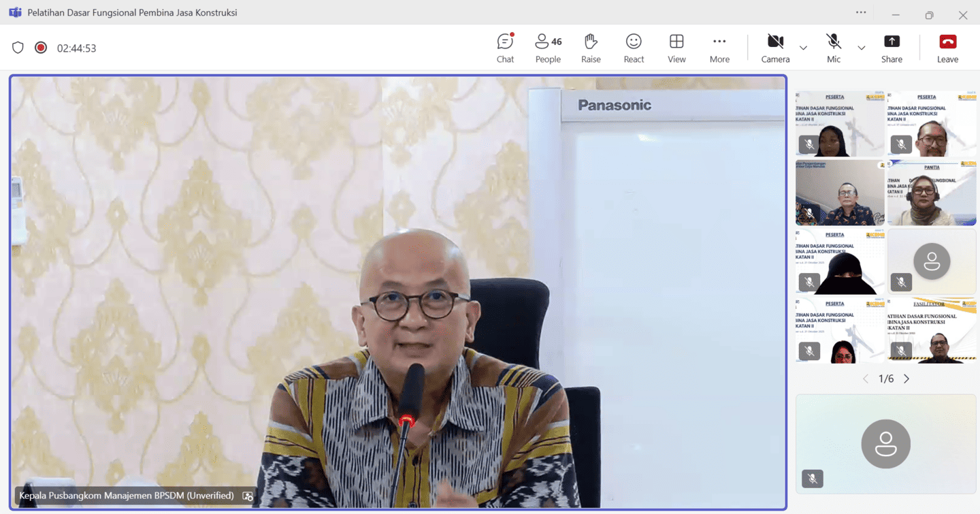Viewport: 980px width, 514px height.
Task: Leave the meeting
Action: (x=947, y=48)
